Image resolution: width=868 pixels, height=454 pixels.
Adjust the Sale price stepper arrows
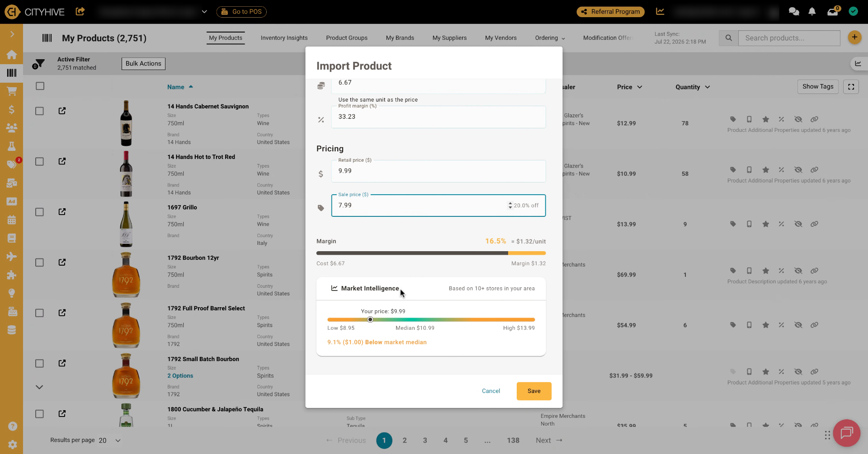point(510,206)
